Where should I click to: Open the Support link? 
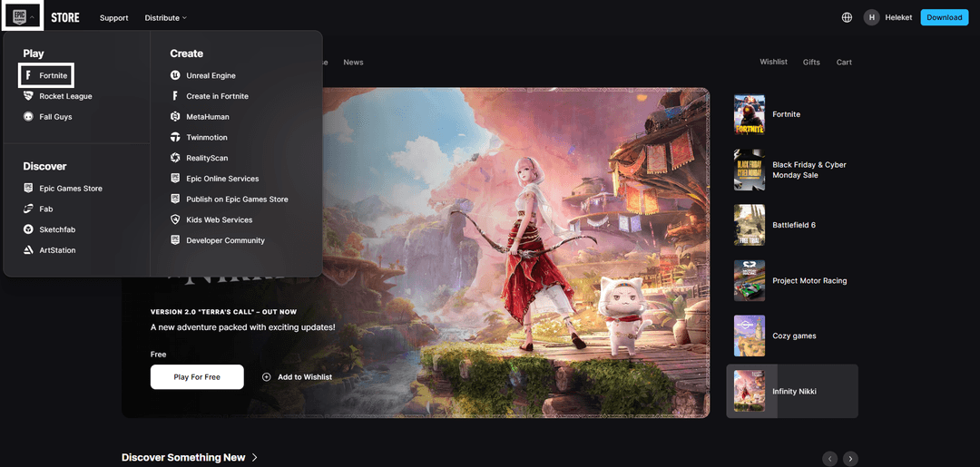click(x=113, y=17)
